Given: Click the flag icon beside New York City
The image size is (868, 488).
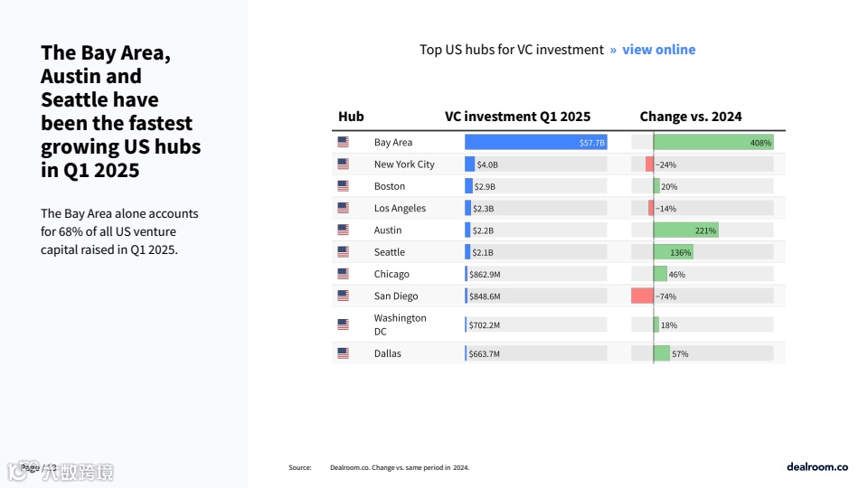Looking at the screenshot, I should (x=343, y=164).
